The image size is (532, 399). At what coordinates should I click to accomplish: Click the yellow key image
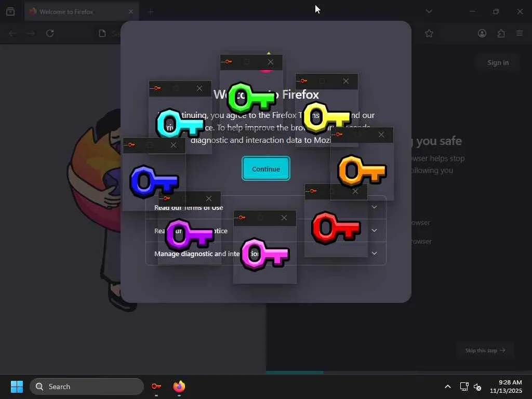point(326,117)
